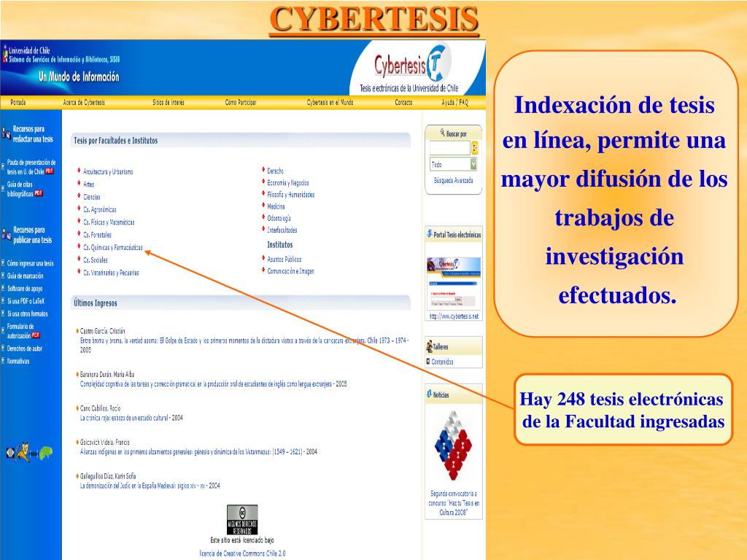Click the Noticias panel icon
Viewport: 747px width, 560px height.
click(x=429, y=394)
